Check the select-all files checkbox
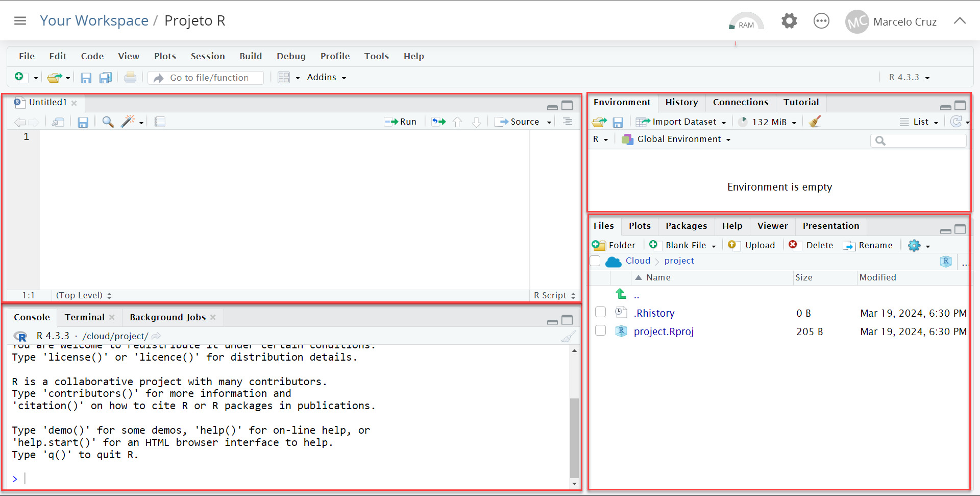The width and height of the screenshot is (980, 496). [595, 261]
